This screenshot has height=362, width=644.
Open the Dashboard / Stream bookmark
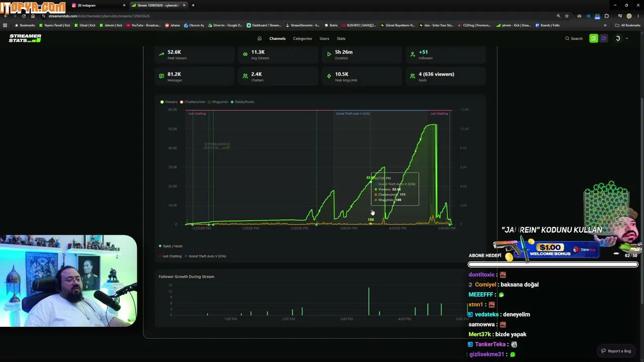[x=264, y=25]
